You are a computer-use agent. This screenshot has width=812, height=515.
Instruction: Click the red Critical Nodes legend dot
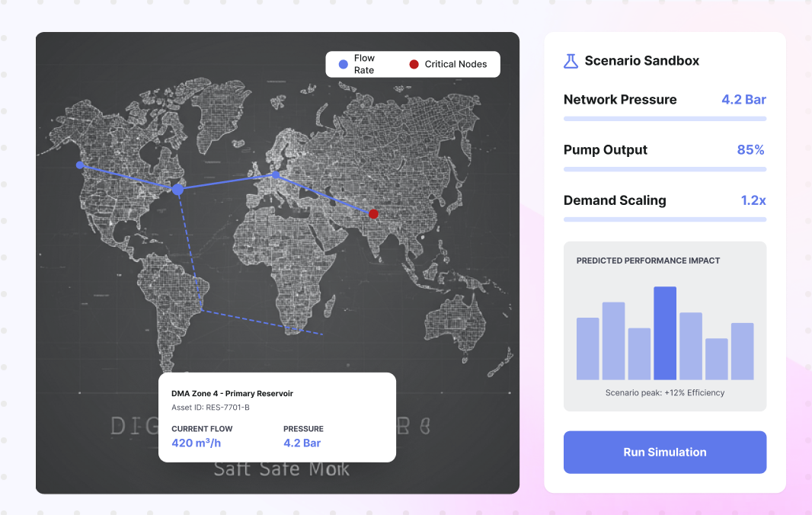tap(414, 65)
